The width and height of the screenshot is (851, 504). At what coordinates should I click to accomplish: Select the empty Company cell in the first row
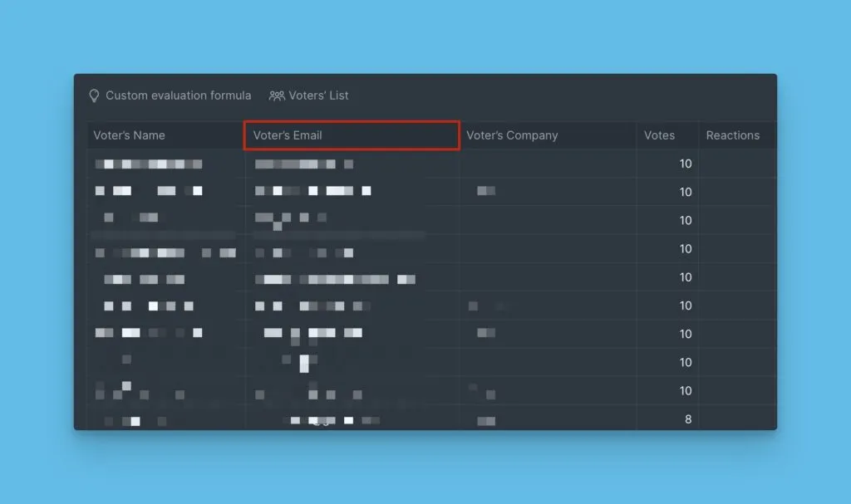(x=548, y=164)
